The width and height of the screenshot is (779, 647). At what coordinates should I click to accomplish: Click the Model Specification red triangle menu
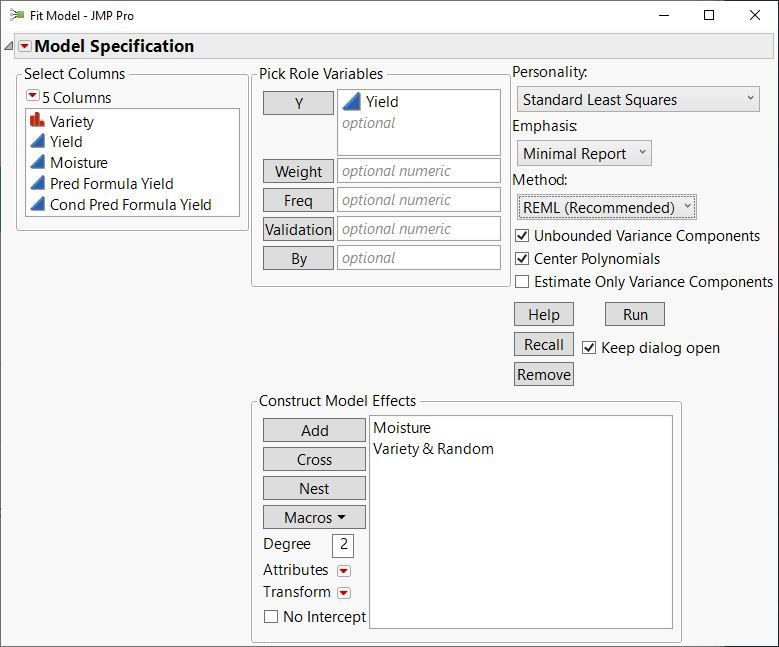coord(25,46)
